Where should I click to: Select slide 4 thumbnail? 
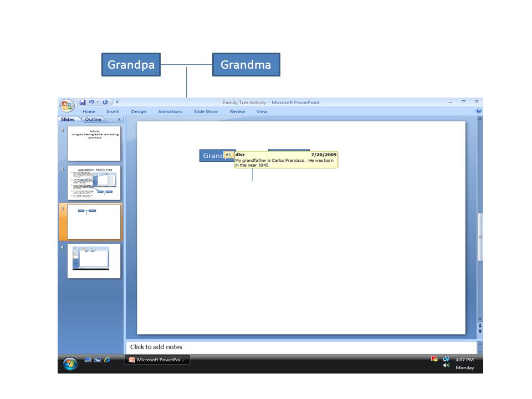click(x=94, y=261)
